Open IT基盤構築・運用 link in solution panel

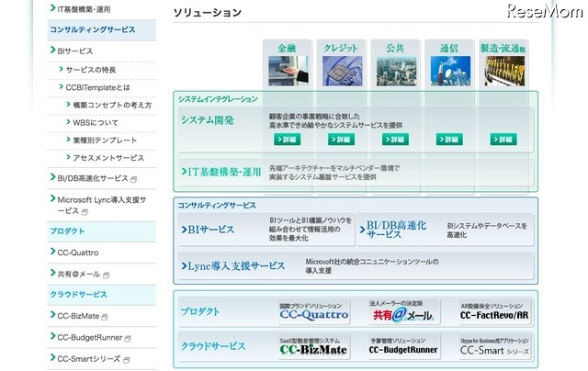point(221,172)
